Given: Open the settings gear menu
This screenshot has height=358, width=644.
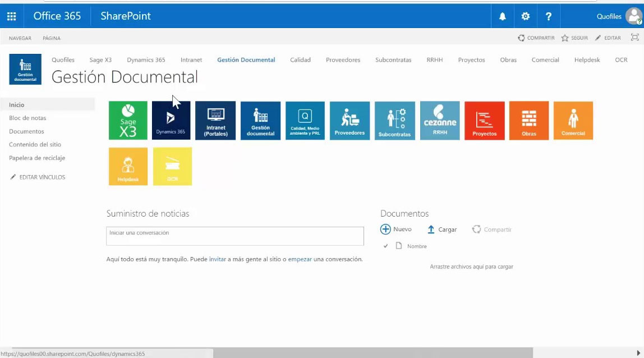Looking at the screenshot, I should point(525,16).
